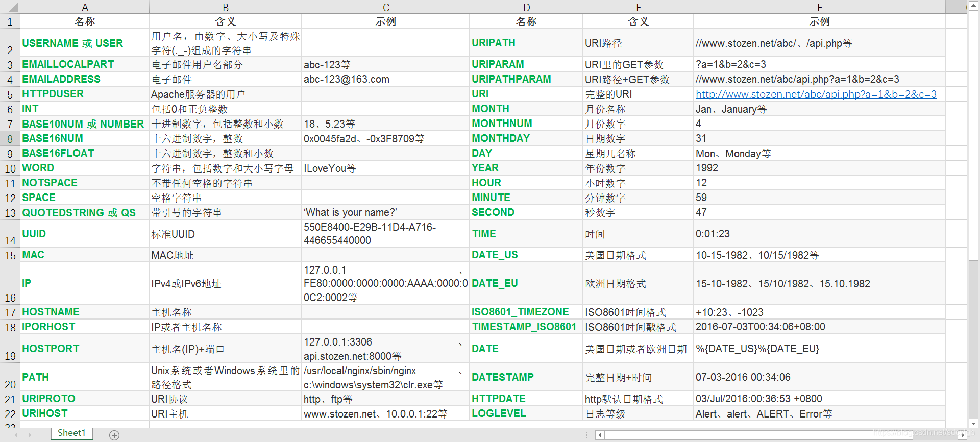The height and width of the screenshot is (442, 980).
Task: Select the BASE16FLOAT cell
Action: [x=85, y=153]
